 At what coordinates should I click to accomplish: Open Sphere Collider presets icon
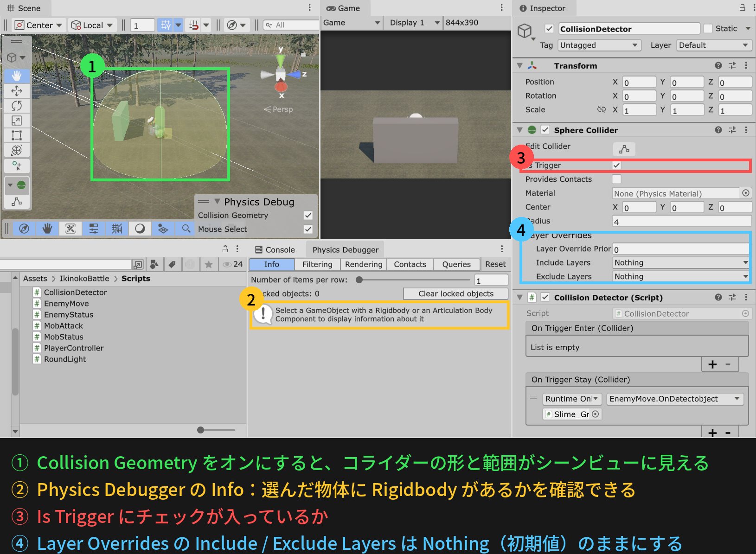[732, 130]
